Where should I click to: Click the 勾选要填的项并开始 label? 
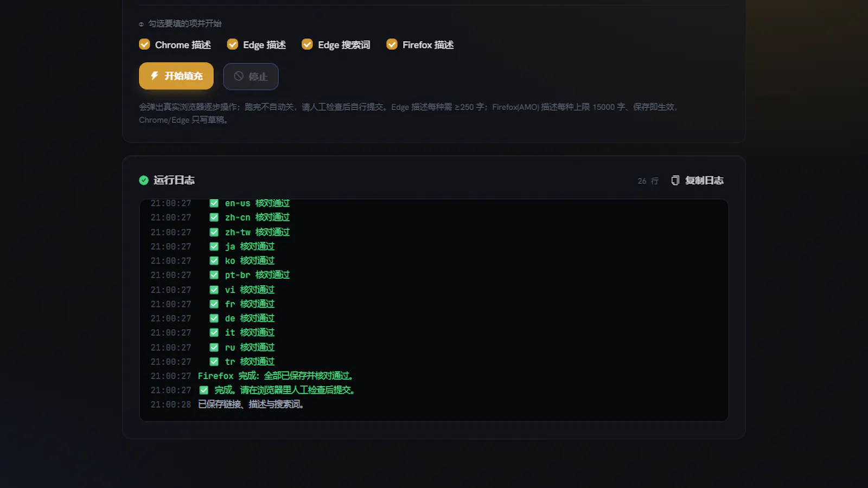(x=185, y=24)
